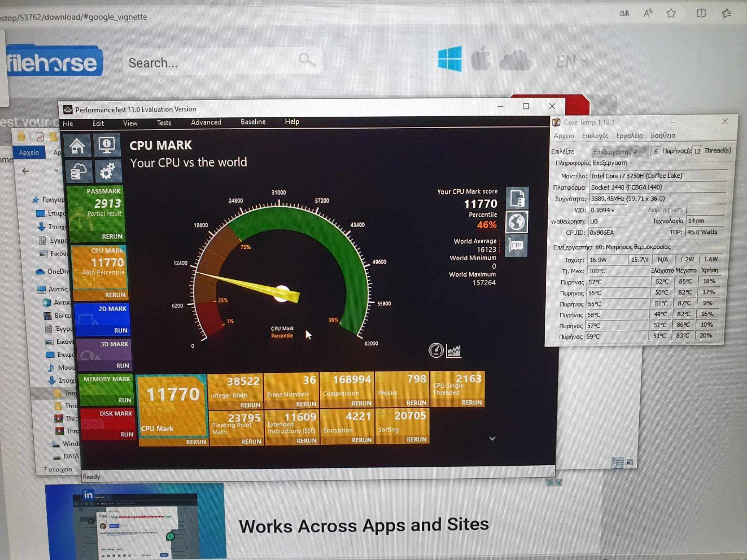Click the magnifier search icon on filehorse
Viewport: 747px width, 560px height.
[x=307, y=61]
